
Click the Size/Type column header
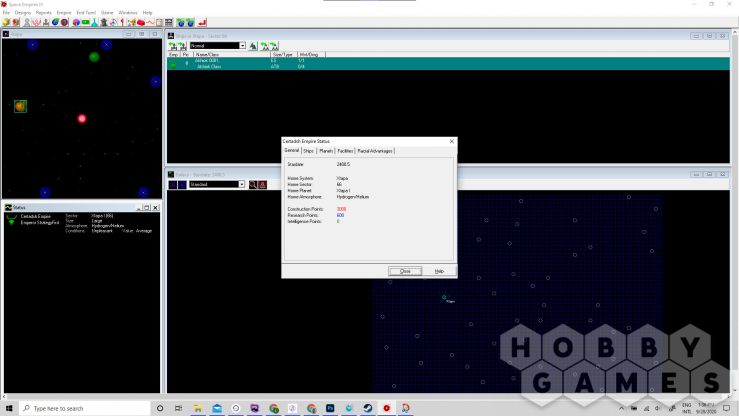click(284, 55)
